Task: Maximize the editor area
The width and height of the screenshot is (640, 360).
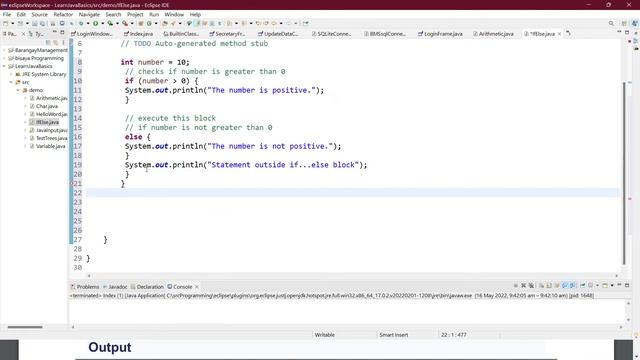Action: [627, 32]
